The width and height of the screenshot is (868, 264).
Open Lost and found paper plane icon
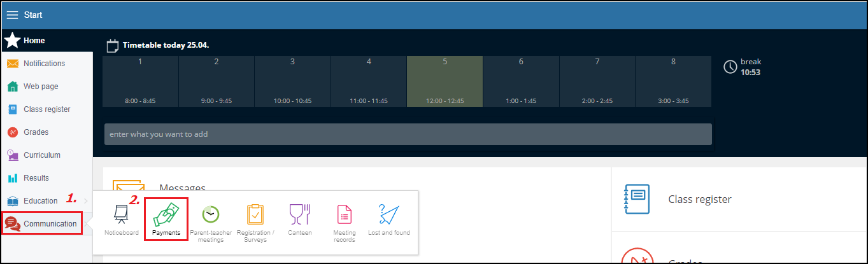pos(388,214)
